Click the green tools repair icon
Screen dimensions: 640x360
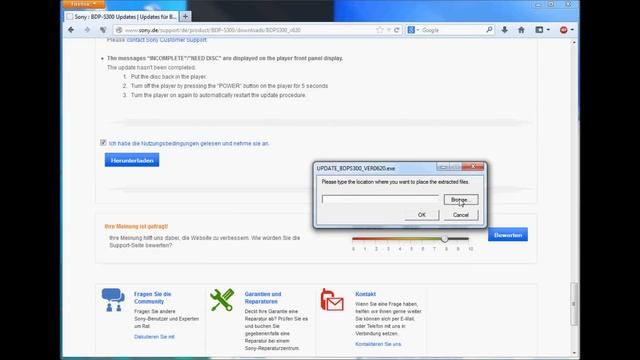click(x=222, y=300)
